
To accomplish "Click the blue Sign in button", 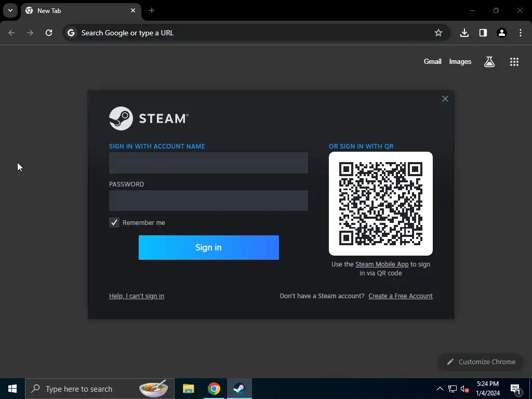I will tap(209, 247).
